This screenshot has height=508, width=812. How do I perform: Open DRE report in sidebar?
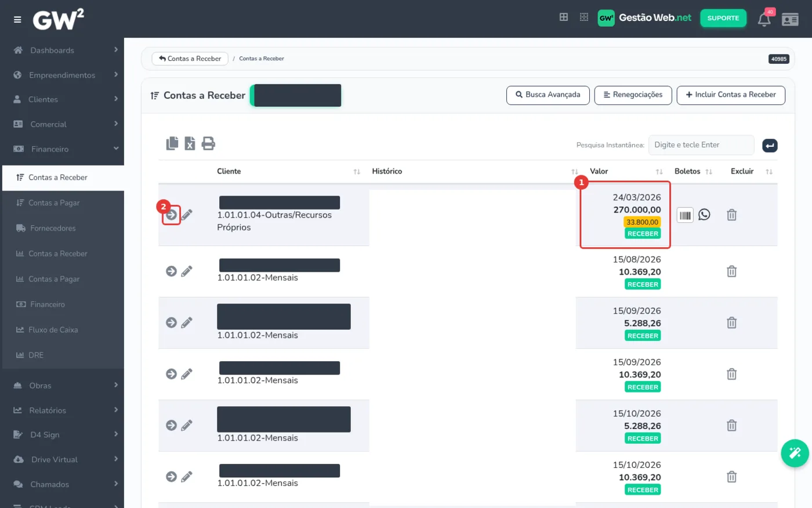click(63, 355)
